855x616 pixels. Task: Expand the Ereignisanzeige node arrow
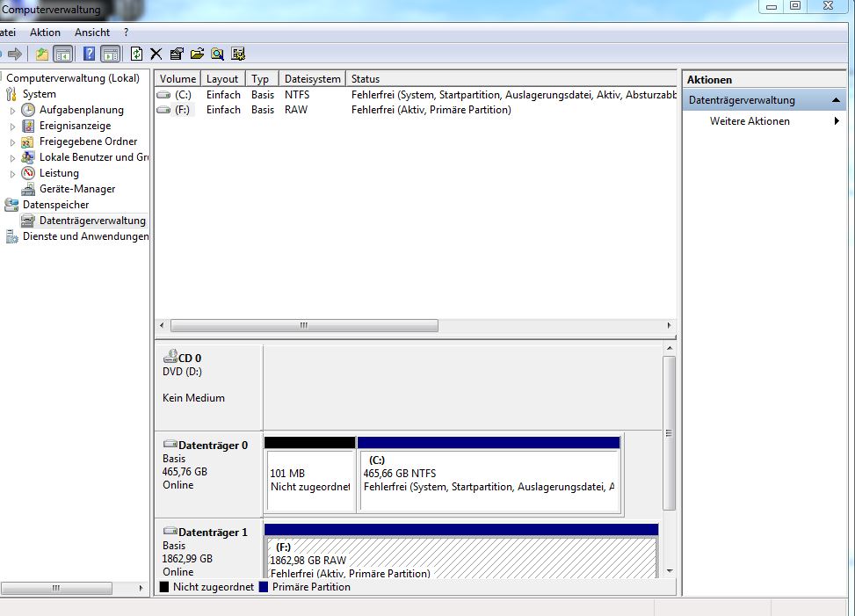[x=12, y=127]
